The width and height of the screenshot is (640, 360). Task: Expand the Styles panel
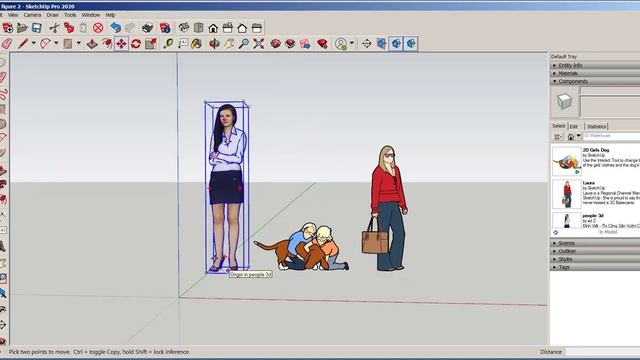(595, 260)
